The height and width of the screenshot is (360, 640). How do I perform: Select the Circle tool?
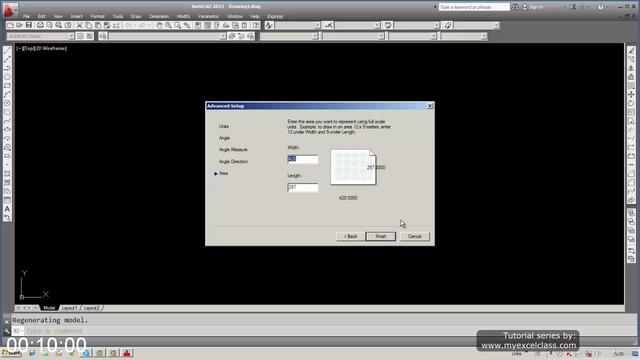[x=7, y=103]
